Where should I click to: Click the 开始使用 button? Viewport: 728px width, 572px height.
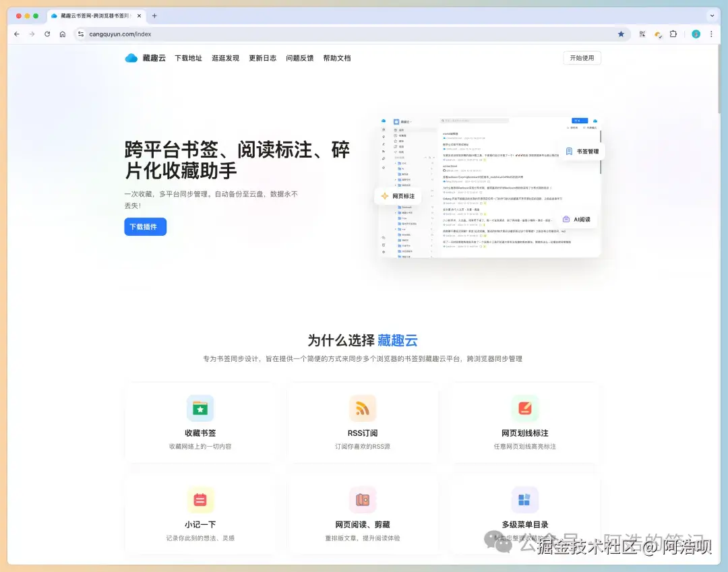click(x=582, y=58)
